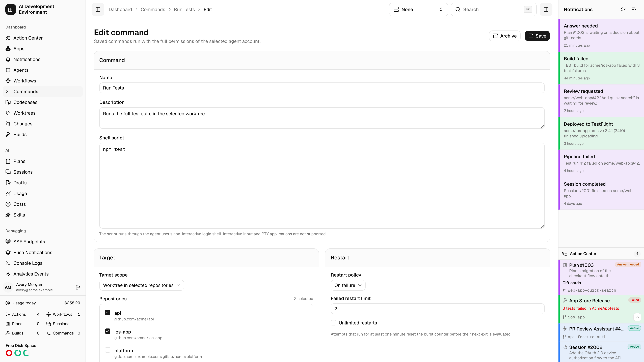
Task: Open Push Notifications in the sidebar
Action: 43,253
